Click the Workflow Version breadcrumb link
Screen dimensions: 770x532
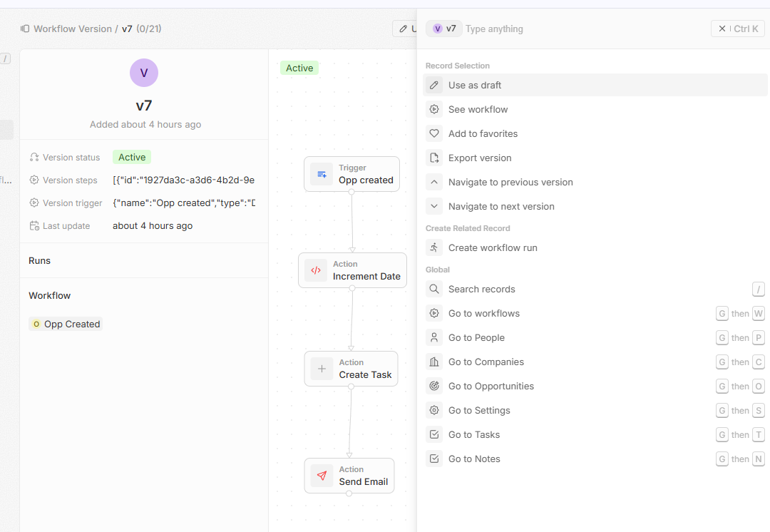(x=72, y=29)
